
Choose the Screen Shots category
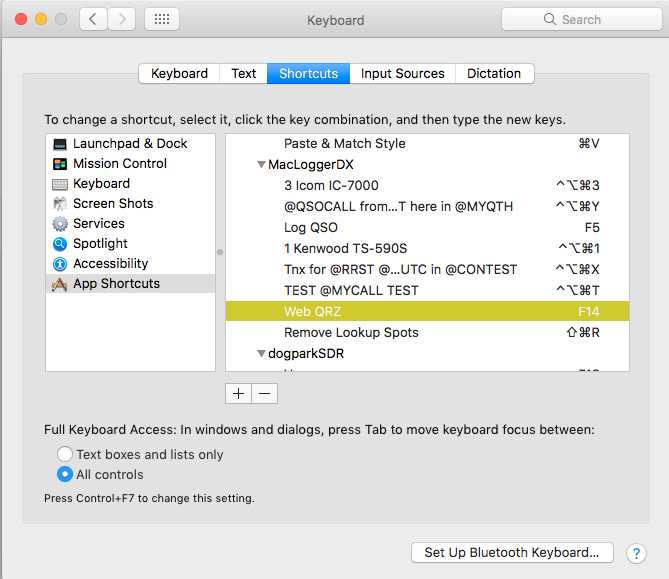point(113,204)
